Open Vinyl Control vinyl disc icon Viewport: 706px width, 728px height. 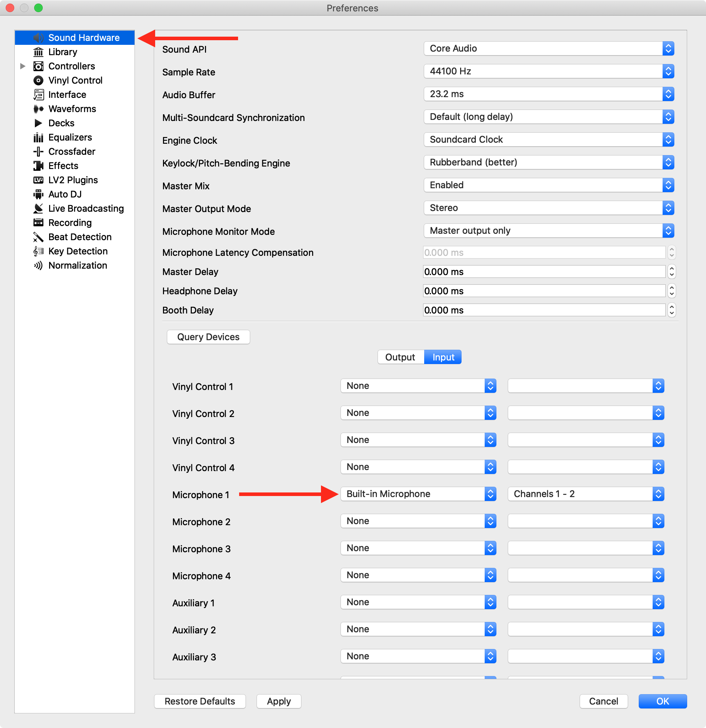tap(38, 80)
